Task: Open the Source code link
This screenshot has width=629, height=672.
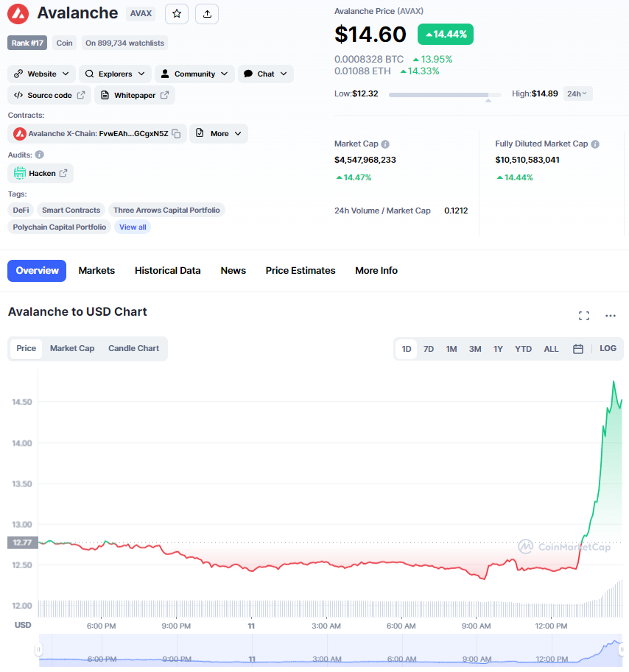Action: pyautogui.click(x=49, y=95)
